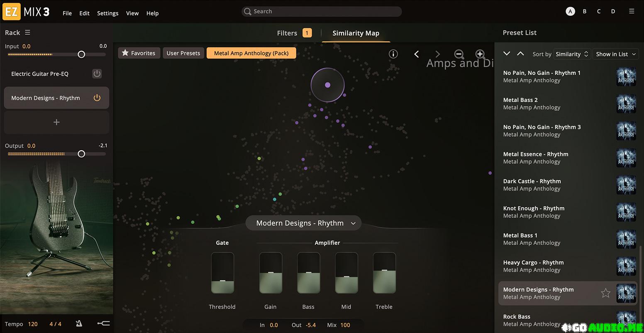Select the Dark Castle - Rhythm preset
644x333 pixels.
pos(568,185)
